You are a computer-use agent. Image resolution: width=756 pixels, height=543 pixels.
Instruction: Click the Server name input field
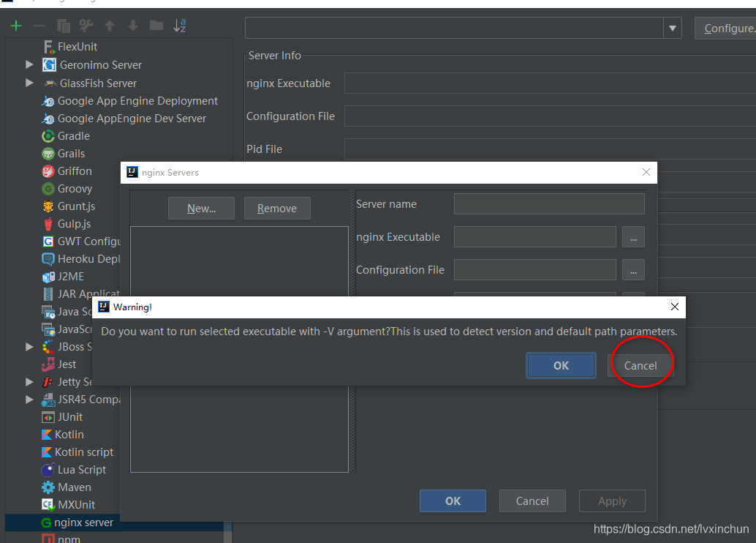click(549, 203)
